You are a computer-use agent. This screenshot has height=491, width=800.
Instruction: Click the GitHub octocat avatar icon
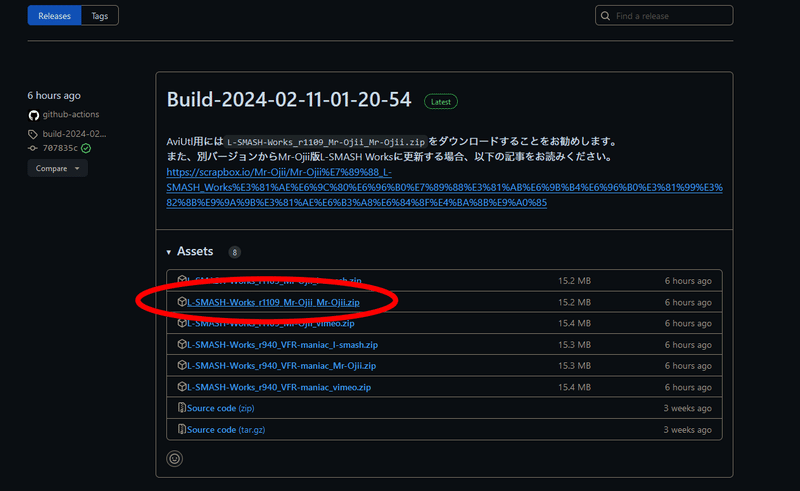pos(34,115)
